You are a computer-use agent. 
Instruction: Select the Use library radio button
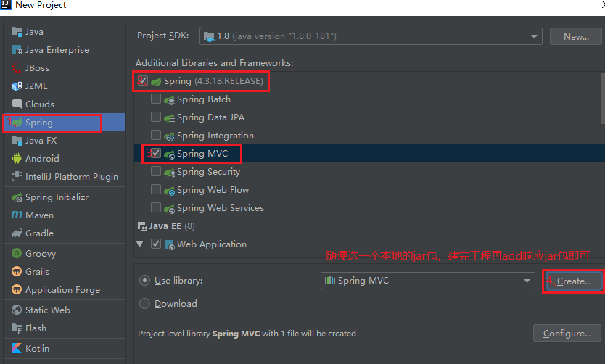144,281
